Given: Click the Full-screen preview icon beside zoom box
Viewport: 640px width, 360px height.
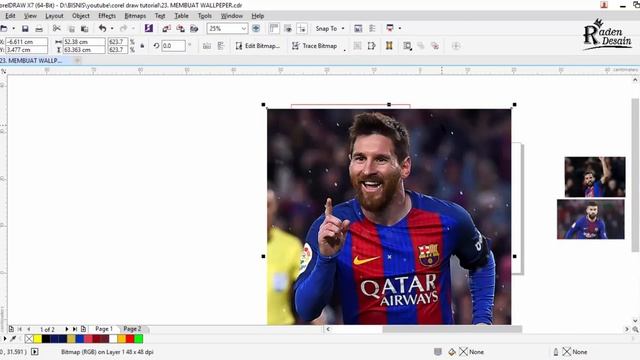Looking at the screenshot, I should tap(256, 28).
